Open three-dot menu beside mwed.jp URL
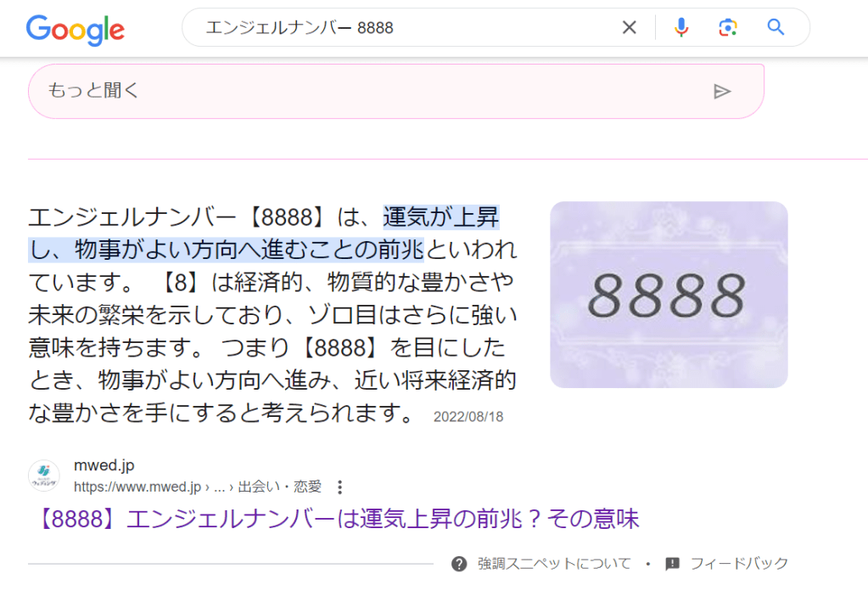Viewport: 868px width, 602px height. (x=340, y=487)
